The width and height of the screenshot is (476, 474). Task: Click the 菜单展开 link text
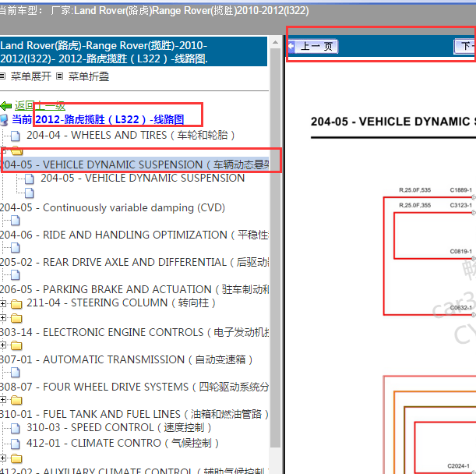point(31,76)
